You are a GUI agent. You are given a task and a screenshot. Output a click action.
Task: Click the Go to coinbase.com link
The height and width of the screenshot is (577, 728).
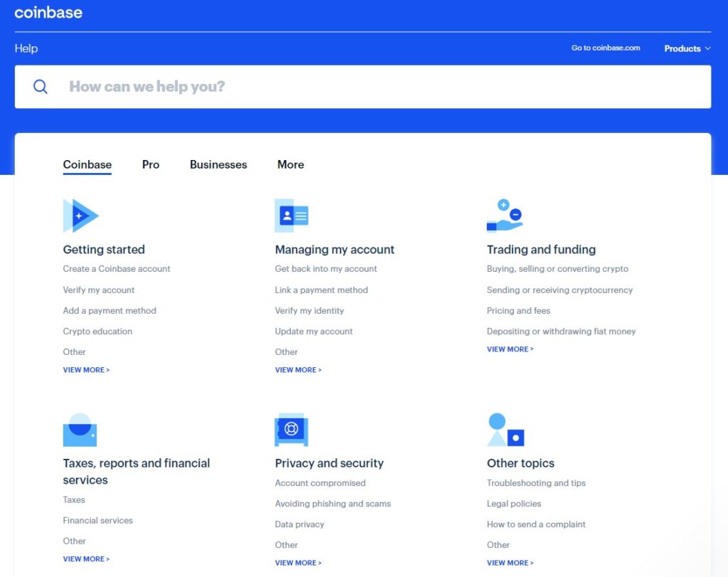pos(605,48)
